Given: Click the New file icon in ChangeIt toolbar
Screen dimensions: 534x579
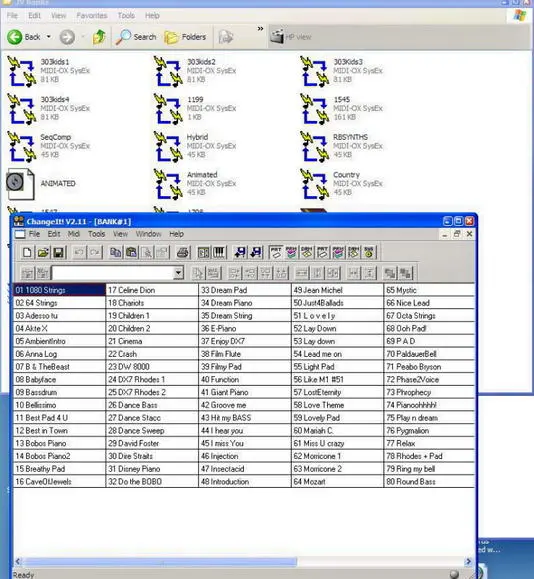Looking at the screenshot, I should [x=27, y=253].
